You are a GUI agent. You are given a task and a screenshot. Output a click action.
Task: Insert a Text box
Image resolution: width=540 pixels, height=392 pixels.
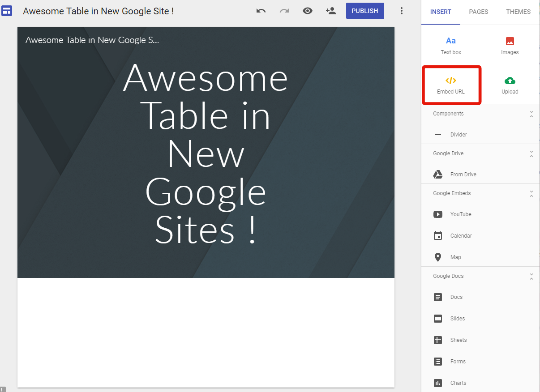(x=451, y=46)
